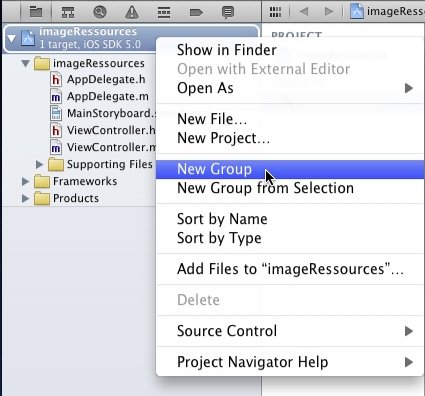
Task: Click the Products folder icon
Action: tap(42, 198)
